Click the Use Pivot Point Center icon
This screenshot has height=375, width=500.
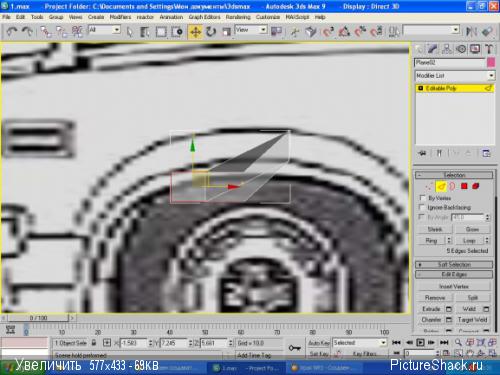tap(276, 32)
